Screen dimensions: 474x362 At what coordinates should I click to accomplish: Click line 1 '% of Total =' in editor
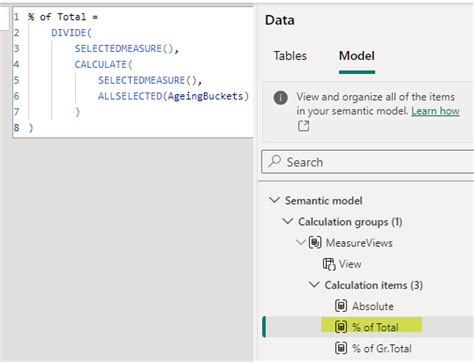tap(63, 17)
